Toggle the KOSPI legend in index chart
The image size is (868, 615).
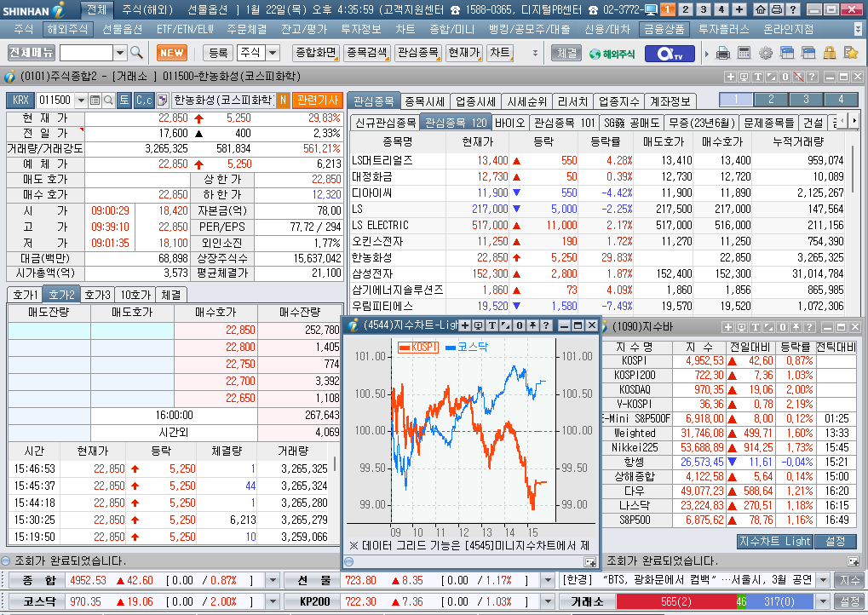pos(418,347)
